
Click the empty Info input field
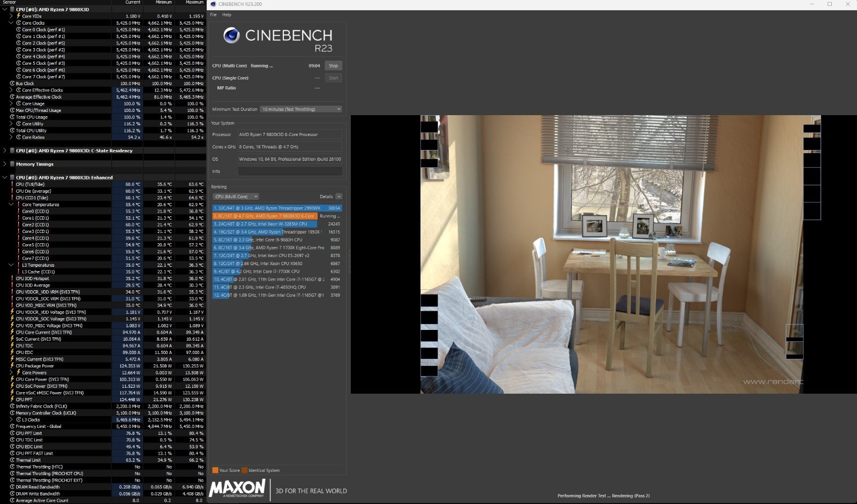click(x=290, y=171)
